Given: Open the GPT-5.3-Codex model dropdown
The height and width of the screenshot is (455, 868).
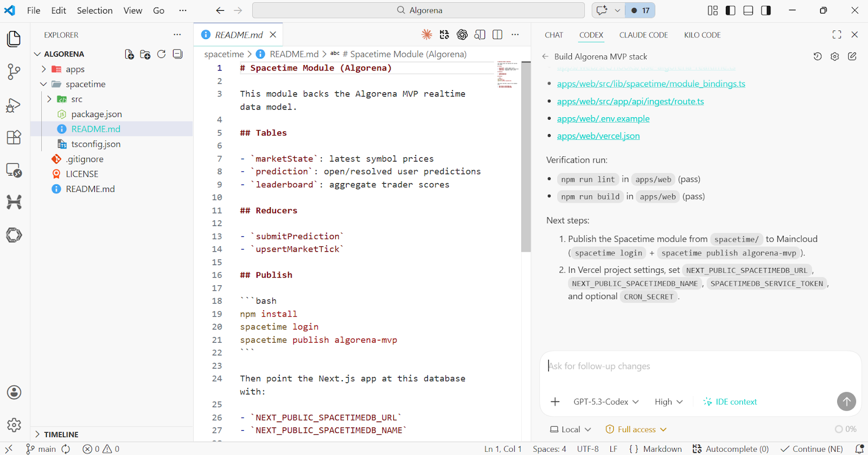Looking at the screenshot, I should (606, 402).
